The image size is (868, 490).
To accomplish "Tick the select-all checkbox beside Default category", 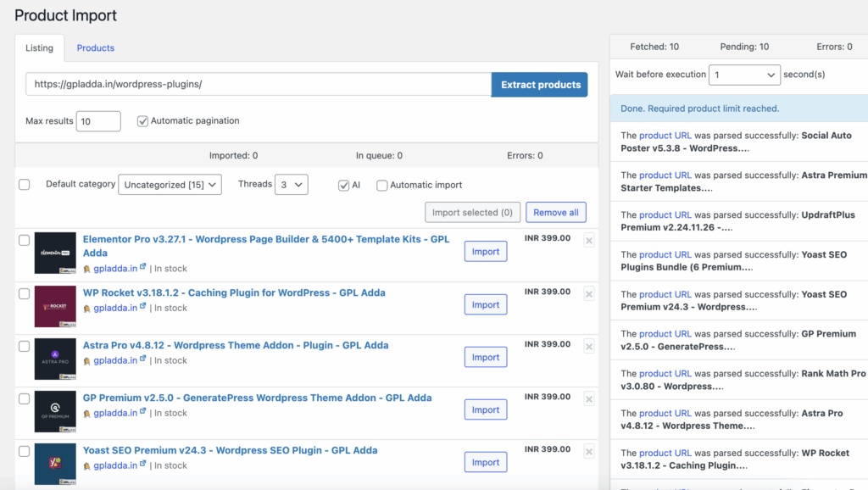I will coord(25,185).
